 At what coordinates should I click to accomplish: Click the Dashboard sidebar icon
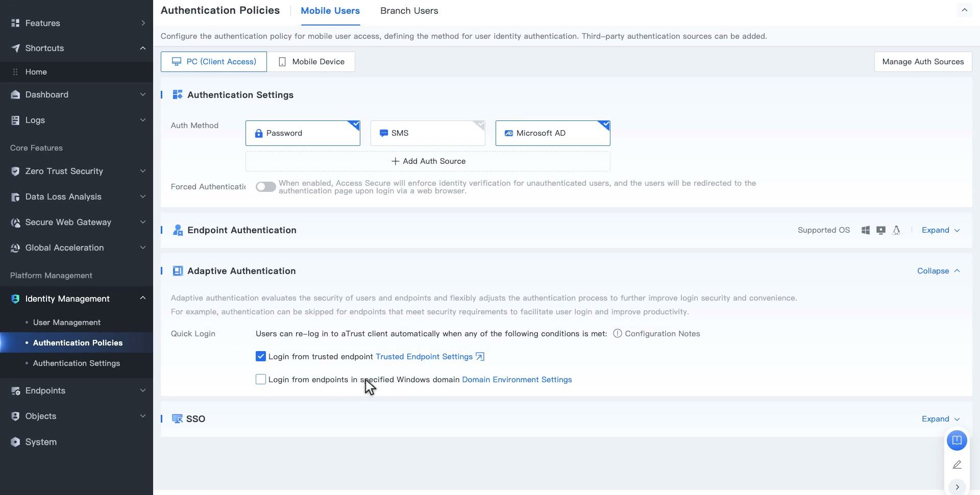click(x=15, y=94)
